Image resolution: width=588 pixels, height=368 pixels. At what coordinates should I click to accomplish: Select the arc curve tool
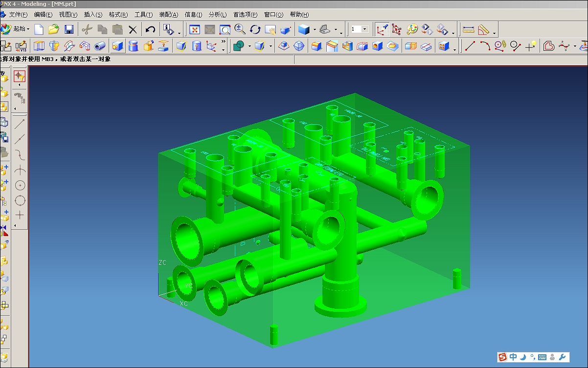click(x=485, y=46)
